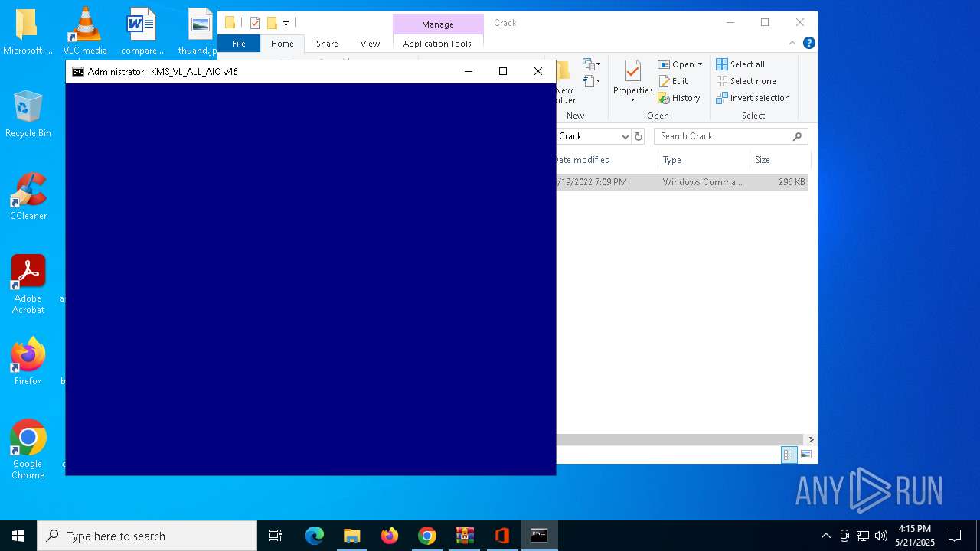This screenshot has height=551, width=980.
Task: Sort by Date modified column header
Action: (605, 160)
